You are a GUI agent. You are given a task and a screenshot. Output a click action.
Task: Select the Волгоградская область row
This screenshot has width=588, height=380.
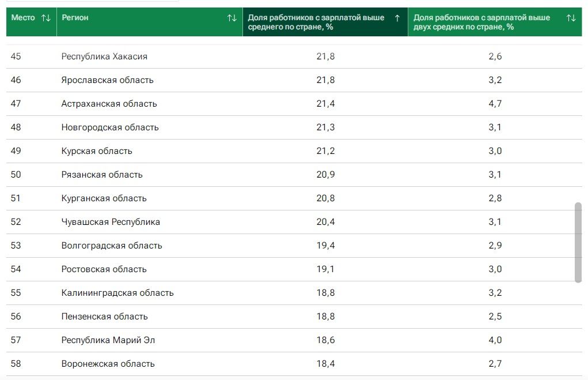tap(112, 246)
